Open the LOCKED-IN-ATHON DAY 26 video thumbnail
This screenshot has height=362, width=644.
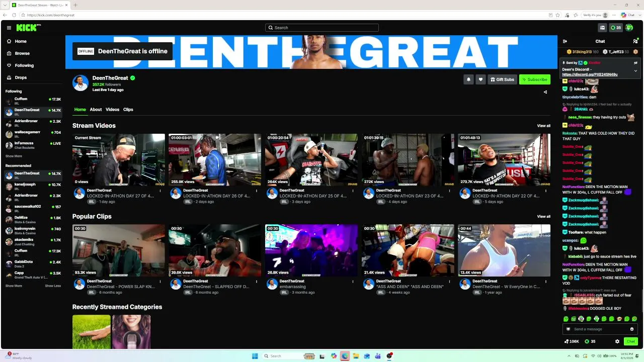[x=215, y=160]
